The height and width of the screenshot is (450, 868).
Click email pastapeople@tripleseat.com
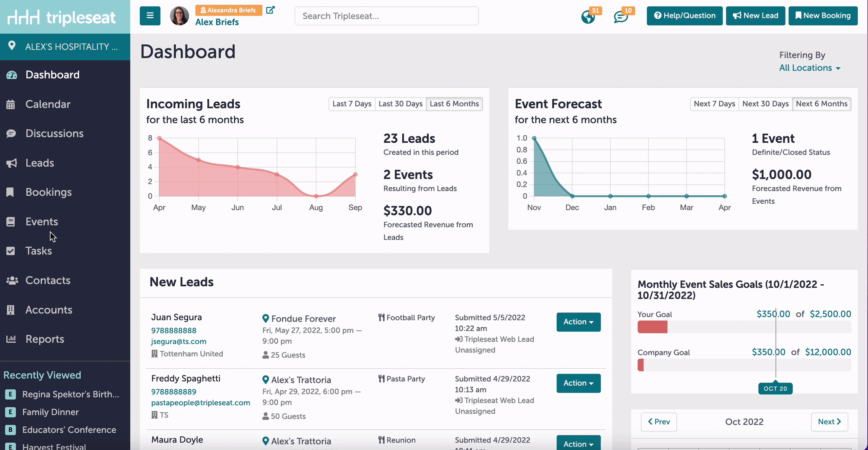[x=201, y=403]
